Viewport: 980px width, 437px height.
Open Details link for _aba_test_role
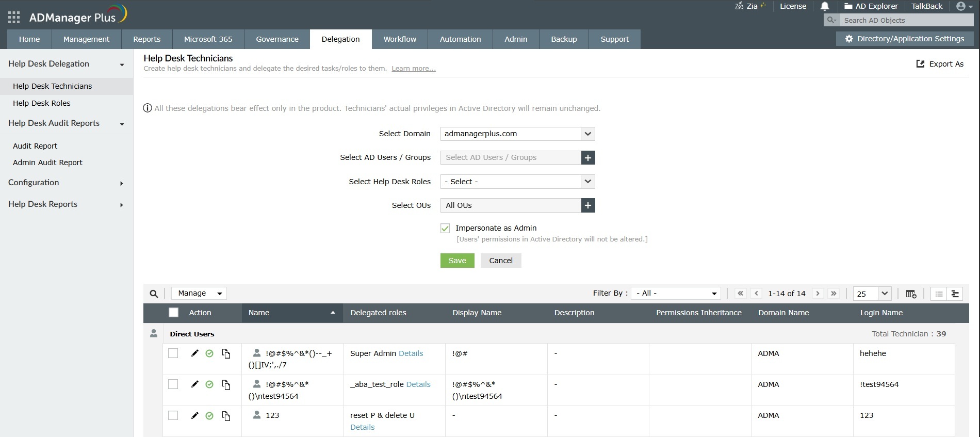418,384
